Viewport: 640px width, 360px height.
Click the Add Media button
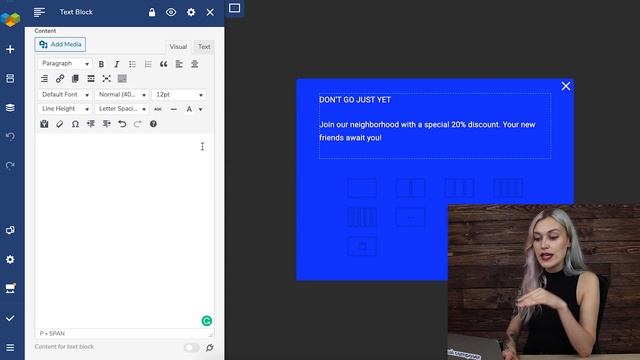[x=60, y=44]
